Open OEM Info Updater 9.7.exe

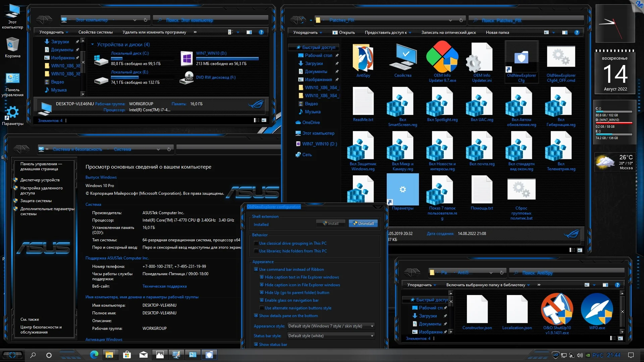(442, 58)
